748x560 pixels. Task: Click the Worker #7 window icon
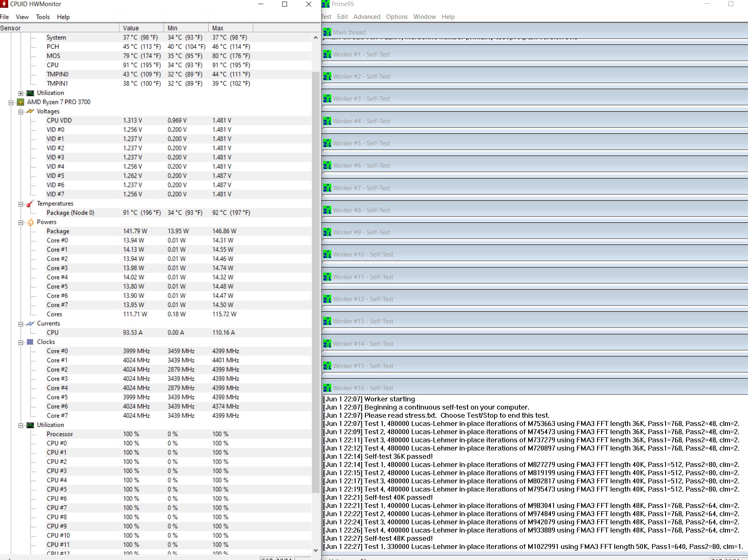[x=327, y=188]
